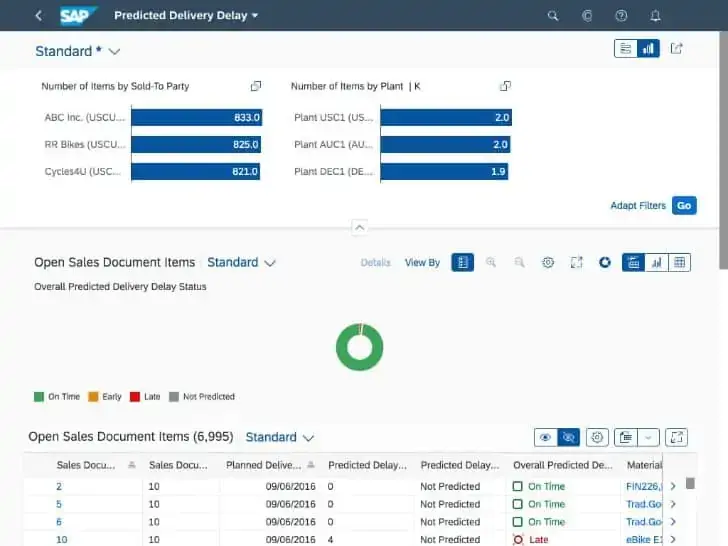Viewport: 728px width, 546px height.
Task: Select the Plant USC1 bar 2.0
Action: coord(446,117)
